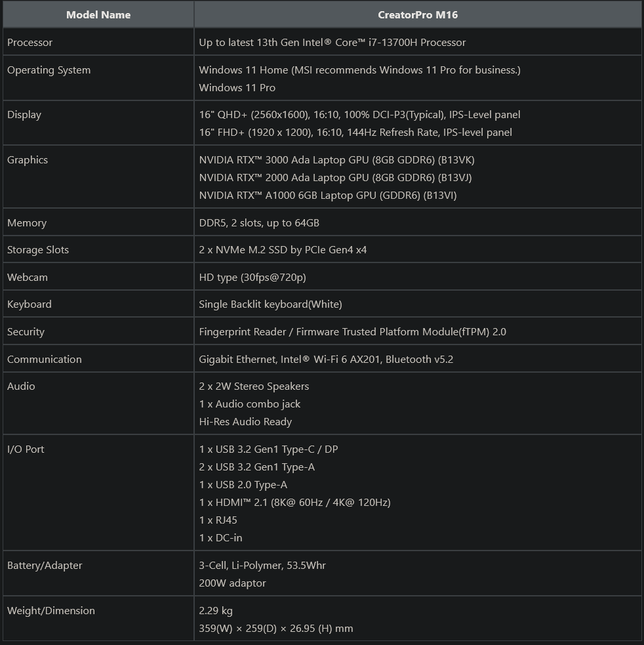This screenshot has height=645, width=644.
Task: Click the Hi-Res Audio Ready line
Action: (245, 422)
